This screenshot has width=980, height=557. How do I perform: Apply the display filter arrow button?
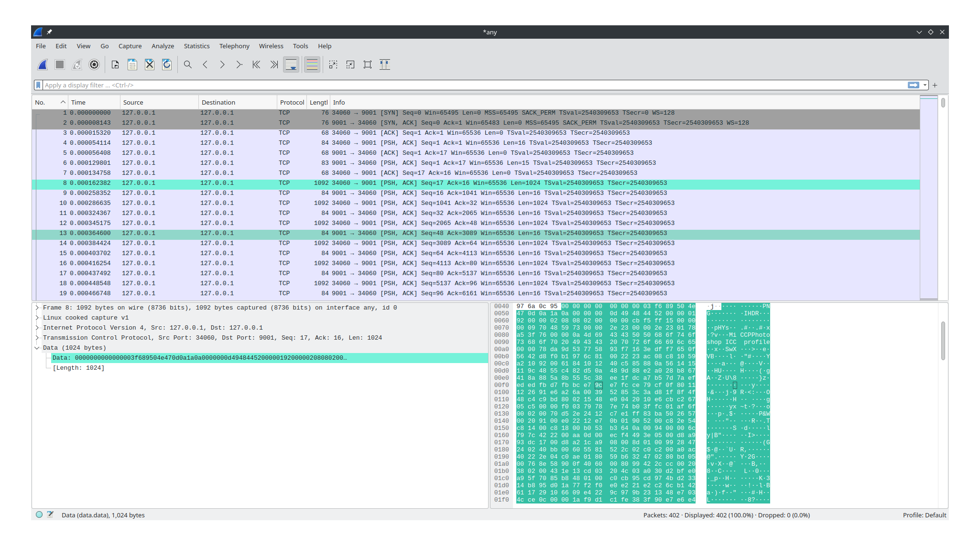[914, 85]
